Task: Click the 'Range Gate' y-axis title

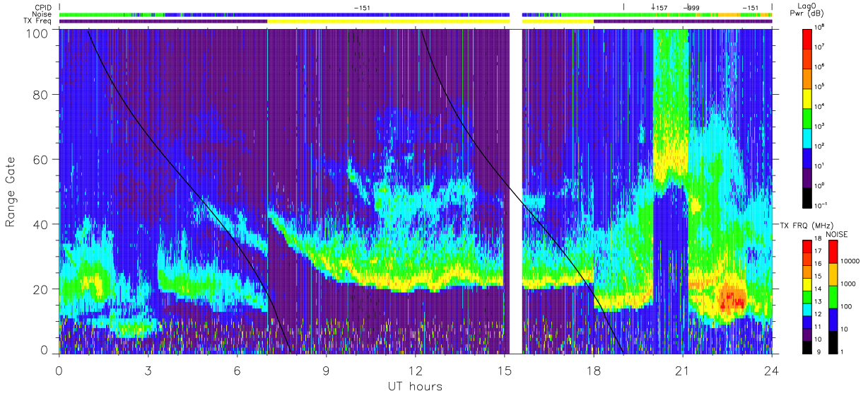Action: pyautogui.click(x=11, y=191)
